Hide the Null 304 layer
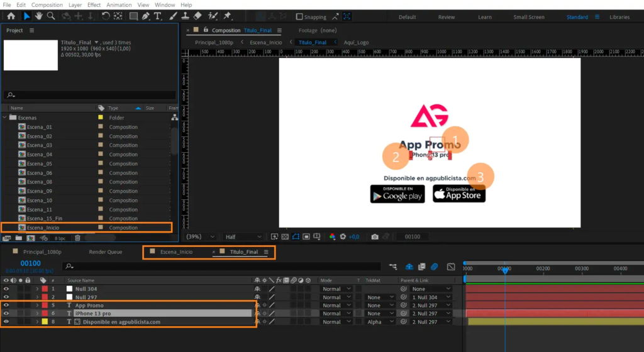 pyautogui.click(x=6, y=289)
